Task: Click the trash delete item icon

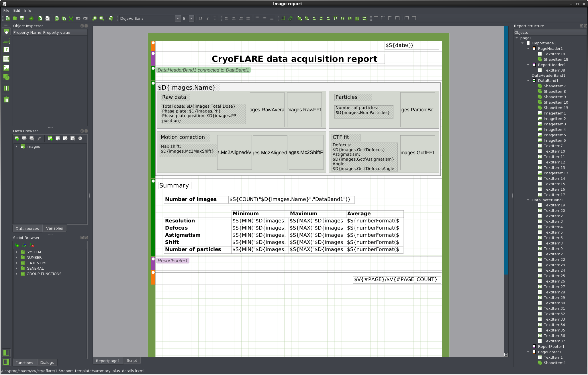Action: pos(6,100)
